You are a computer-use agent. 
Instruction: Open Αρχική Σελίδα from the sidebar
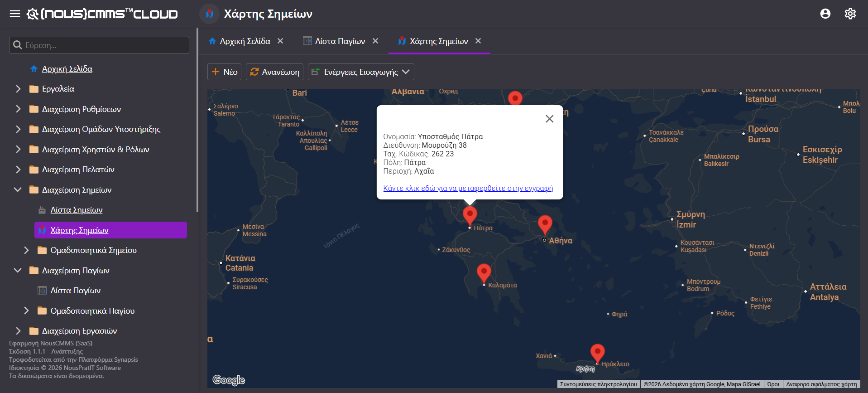[x=67, y=69]
